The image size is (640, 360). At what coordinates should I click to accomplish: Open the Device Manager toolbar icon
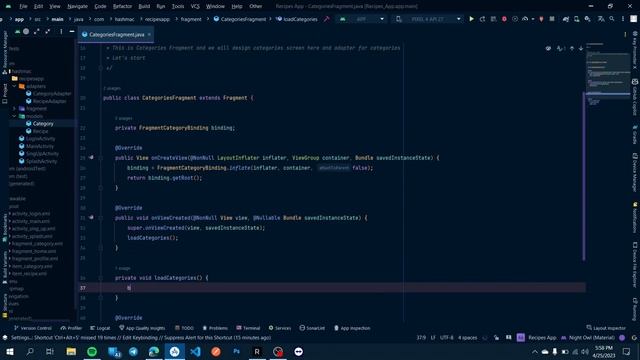pos(576,19)
